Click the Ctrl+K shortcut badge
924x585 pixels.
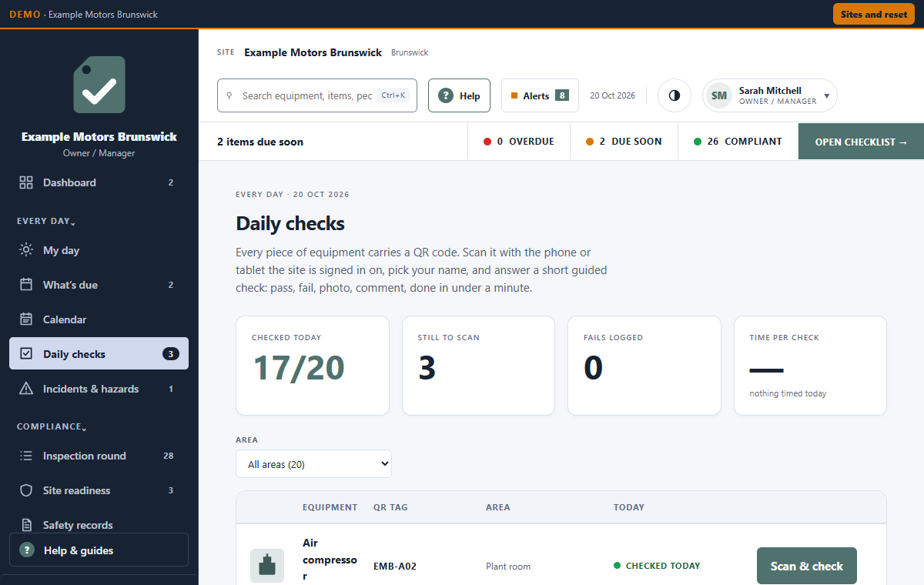pyautogui.click(x=393, y=95)
